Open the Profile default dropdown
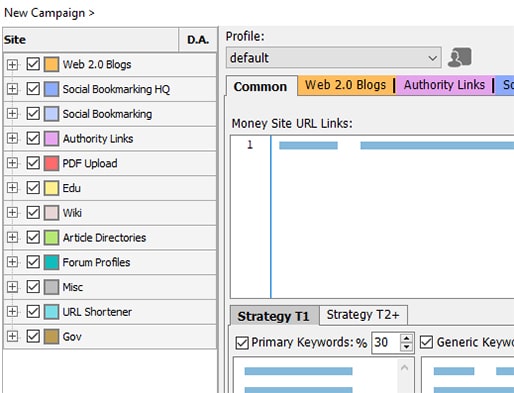This screenshot has width=514, height=393. 334,58
